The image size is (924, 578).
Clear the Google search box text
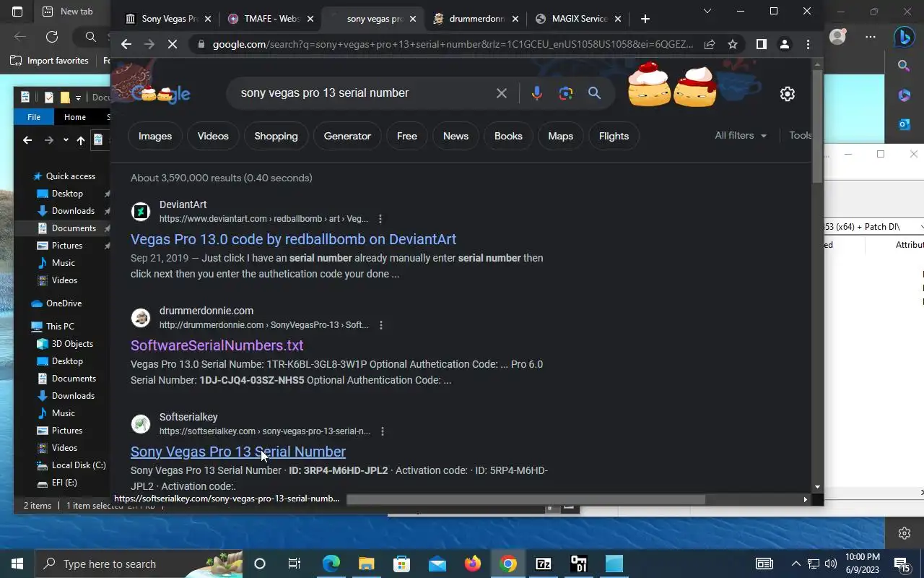pyautogui.click(x=502, y=93)
